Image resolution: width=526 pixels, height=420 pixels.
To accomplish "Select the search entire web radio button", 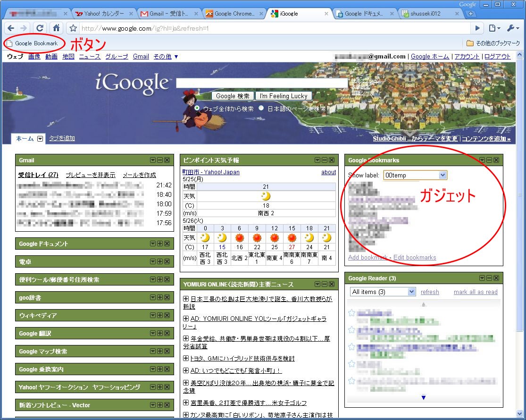I will pos(197,108).
